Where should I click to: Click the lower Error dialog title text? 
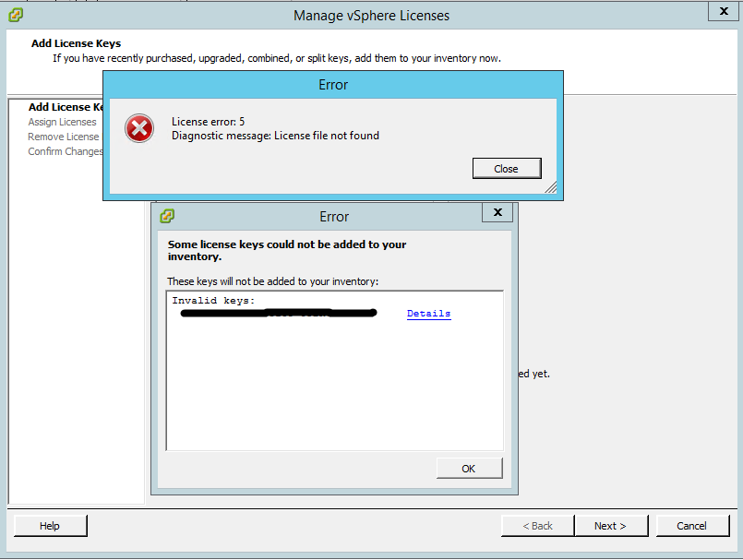pos(334,217)
